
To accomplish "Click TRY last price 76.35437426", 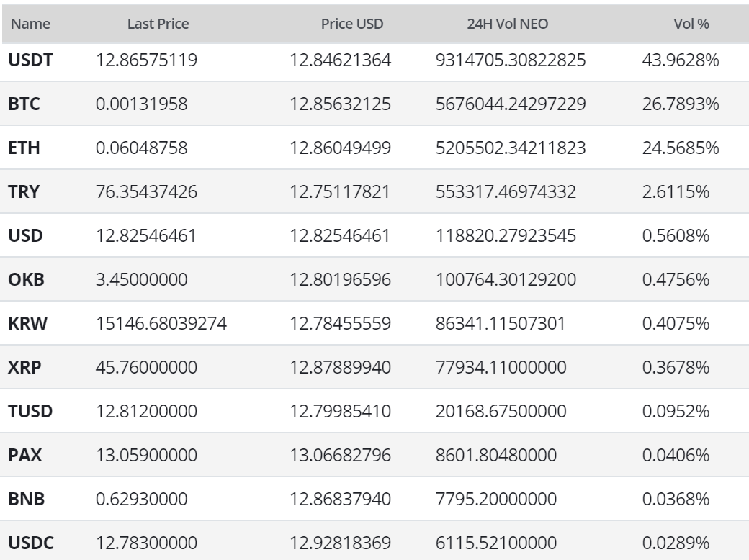I will tap(147, 192).
